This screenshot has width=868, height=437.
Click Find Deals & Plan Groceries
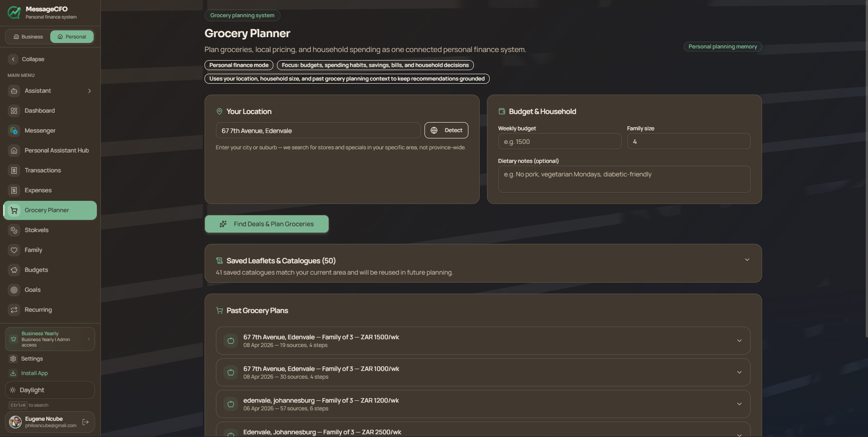[267, 224]
